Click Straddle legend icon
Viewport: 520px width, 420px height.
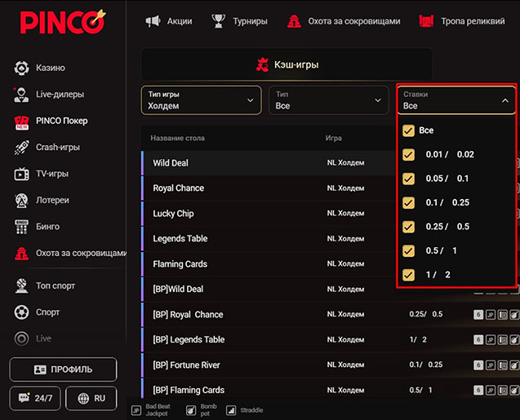tap(231, 410)
